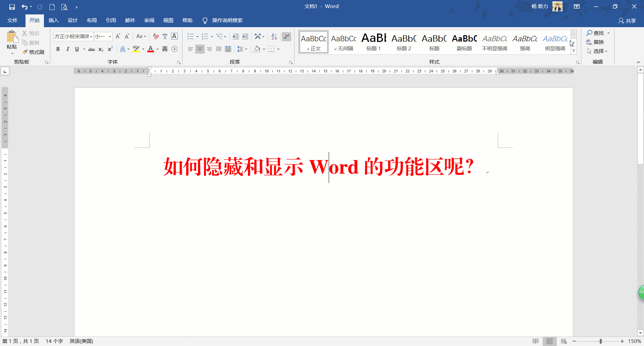Apply distributed alignment
The image size is (644, 346).
tap(228, 49)
